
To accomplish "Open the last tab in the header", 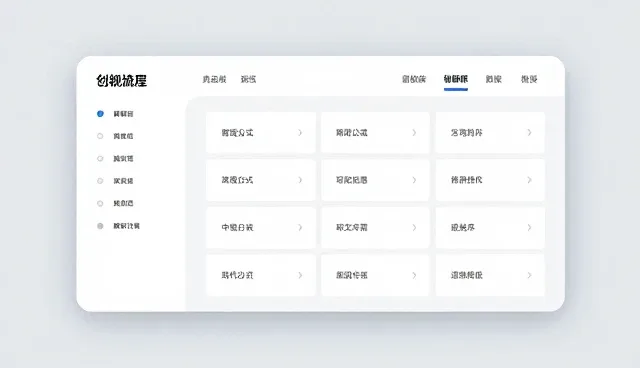I will (529, 79).
